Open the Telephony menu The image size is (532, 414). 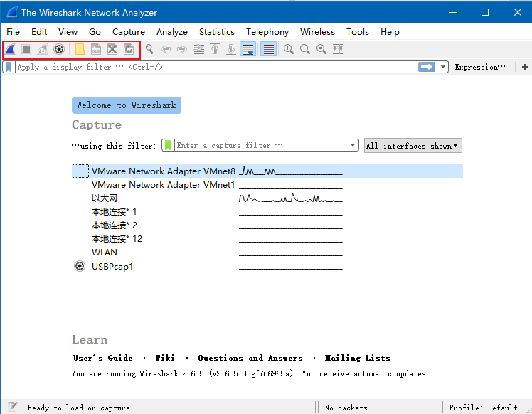click(267, 32)
